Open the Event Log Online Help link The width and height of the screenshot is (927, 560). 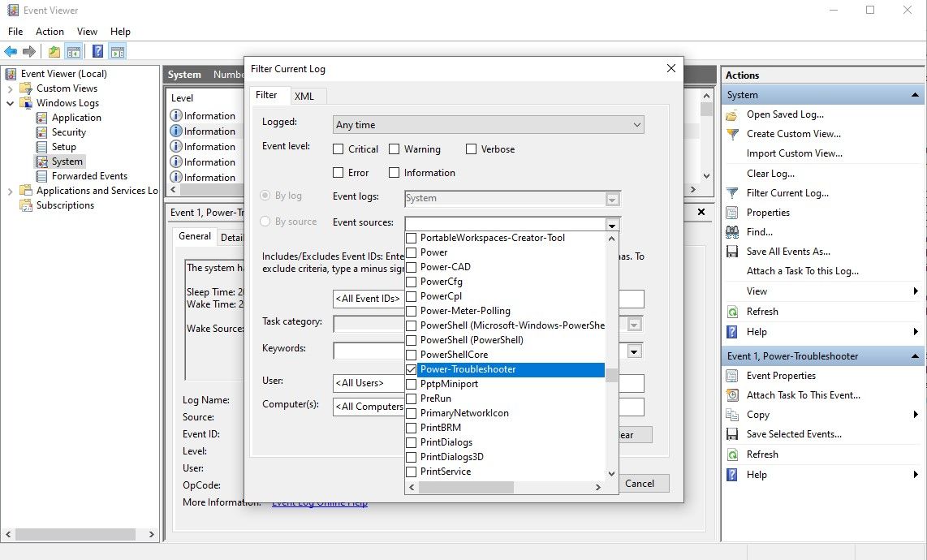320,502
